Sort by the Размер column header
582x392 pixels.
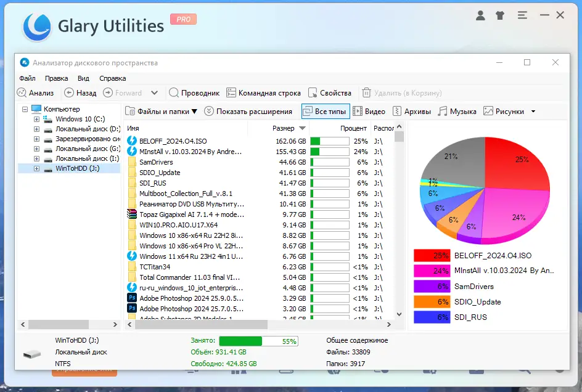coord(279,128)
